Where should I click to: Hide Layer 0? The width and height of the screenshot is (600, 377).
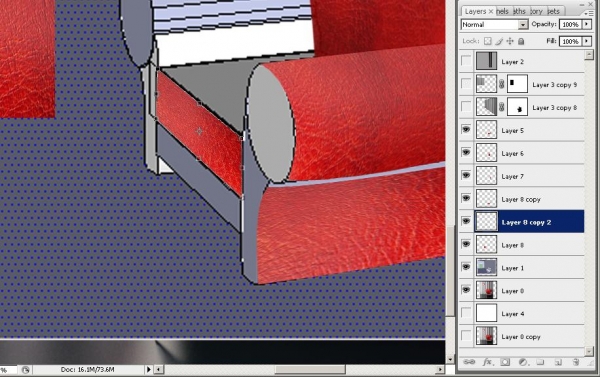pyautogui.click(x=466, y=291)
